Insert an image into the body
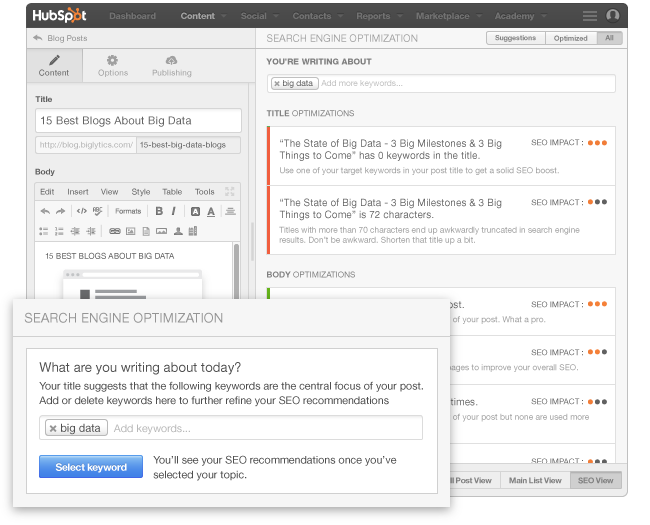650x525 pixels. click(131, 231)
